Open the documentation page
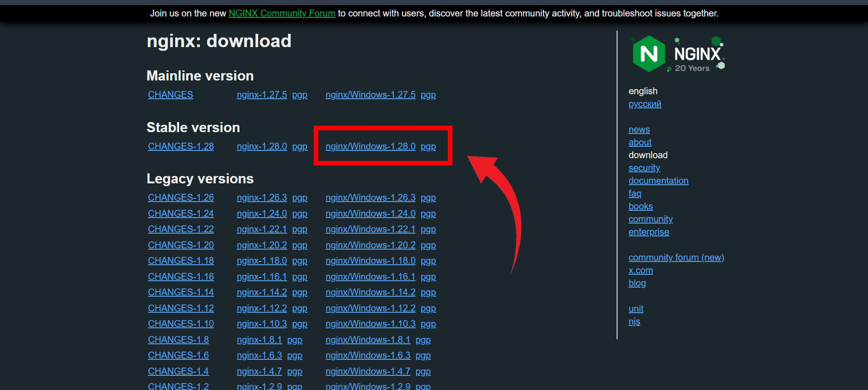The height and width of the screenshot is (390, 868). 658,181
